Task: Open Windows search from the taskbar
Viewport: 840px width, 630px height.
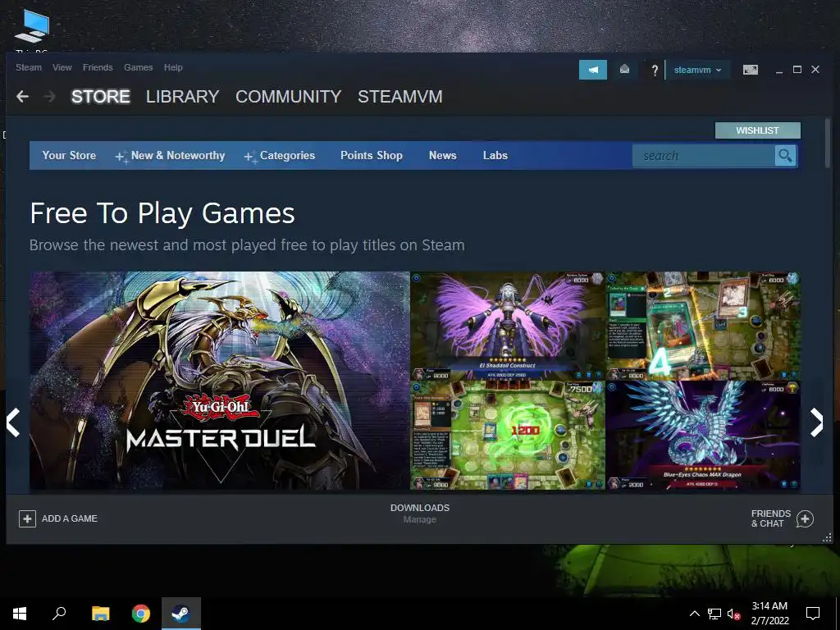Action: [59, 614]
